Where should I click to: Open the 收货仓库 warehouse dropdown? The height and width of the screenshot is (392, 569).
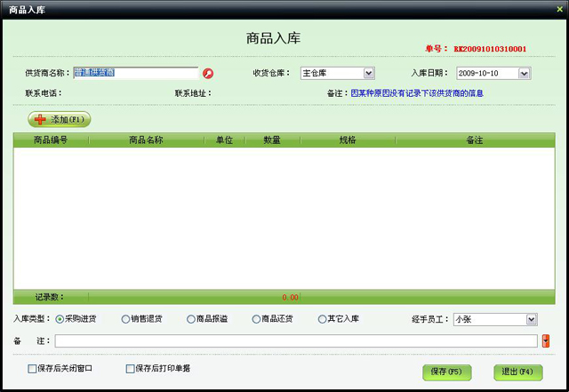click(x=369, y=73)
